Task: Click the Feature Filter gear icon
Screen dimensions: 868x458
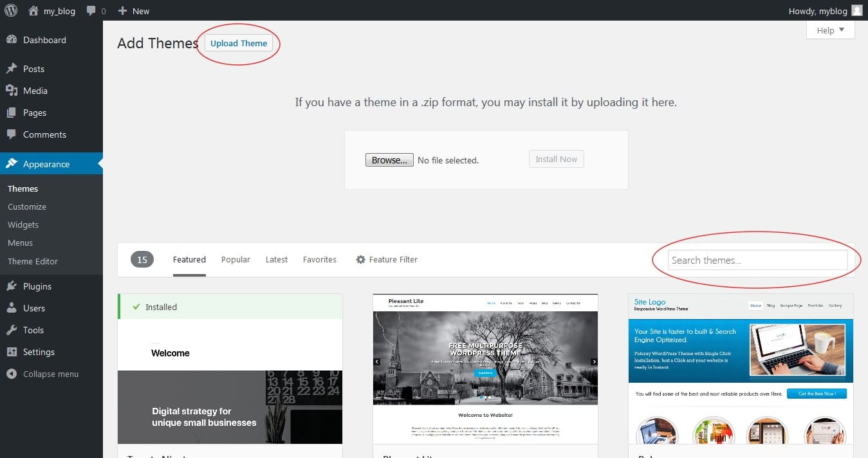Action: (x=360, y=260)
